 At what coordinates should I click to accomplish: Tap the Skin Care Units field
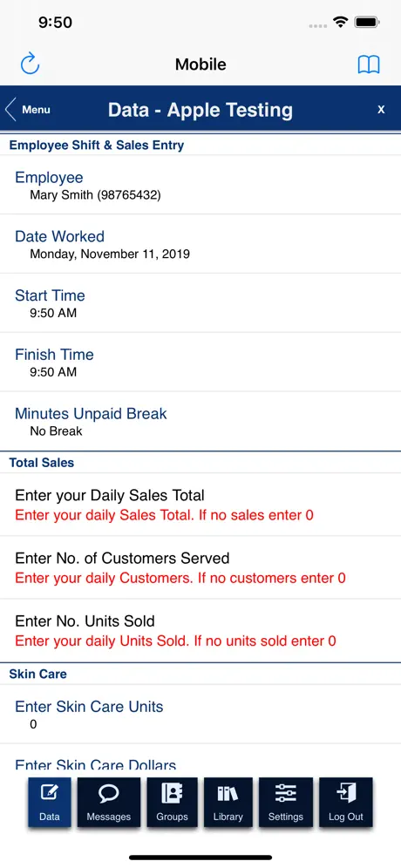click(x=200, y=714)
